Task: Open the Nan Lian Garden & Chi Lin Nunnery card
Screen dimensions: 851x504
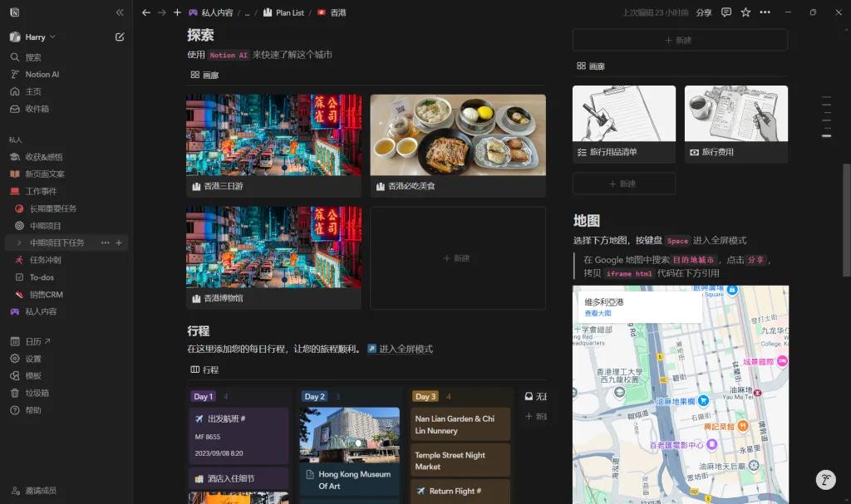Action: 460,424
